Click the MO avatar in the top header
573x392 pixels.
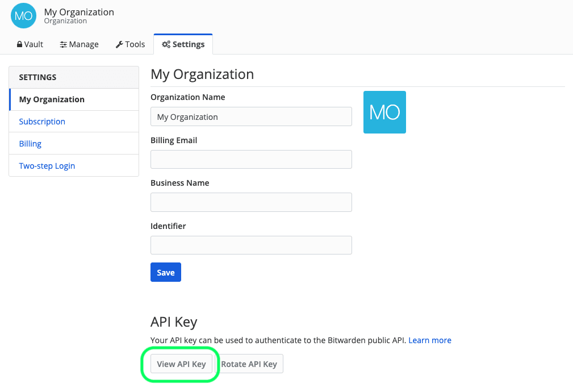(23, 16)
